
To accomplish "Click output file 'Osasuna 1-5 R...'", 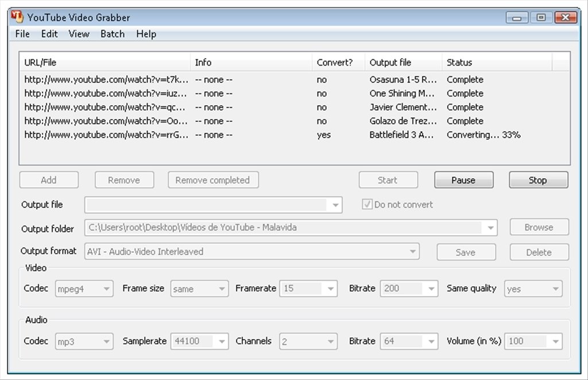I will coord(403,79).
